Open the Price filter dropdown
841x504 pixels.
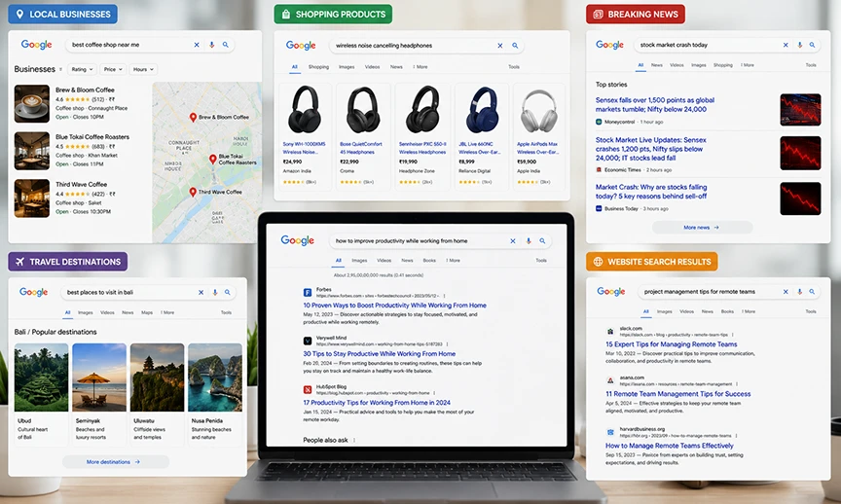tap(113, 69)
